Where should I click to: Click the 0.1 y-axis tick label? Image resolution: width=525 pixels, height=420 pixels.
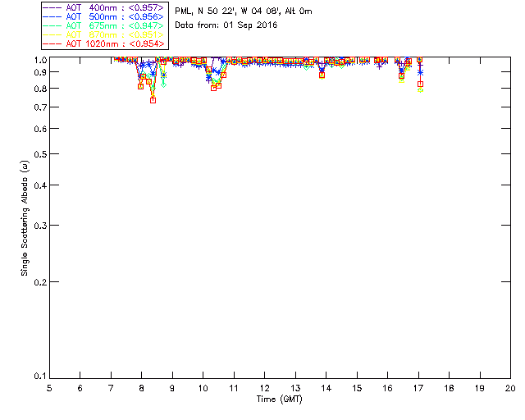tap(40, 377)
